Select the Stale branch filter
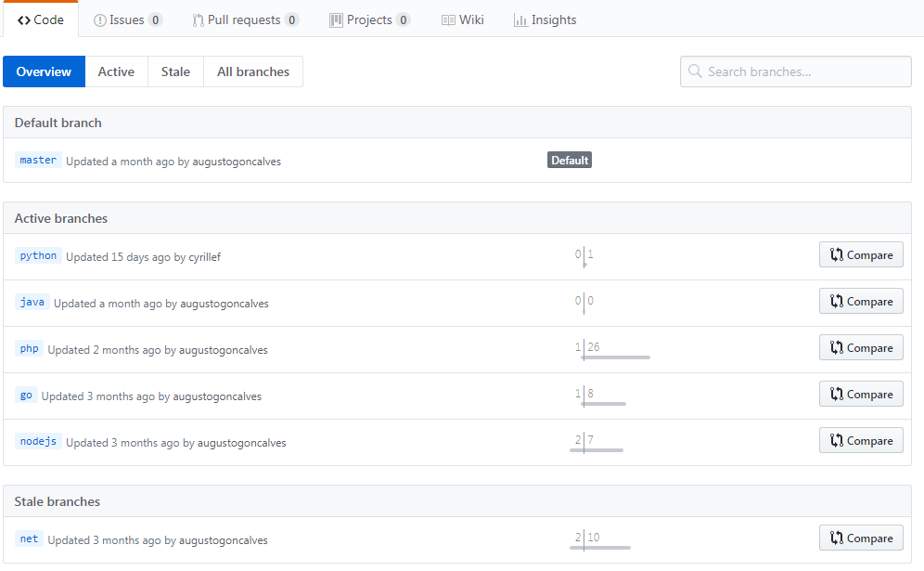 175,71
